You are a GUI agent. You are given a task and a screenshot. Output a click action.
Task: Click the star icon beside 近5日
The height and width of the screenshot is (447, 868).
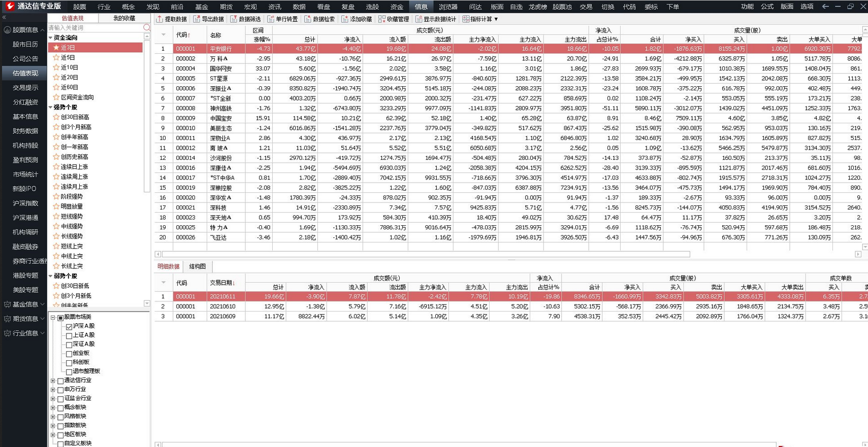coord(56,57)
